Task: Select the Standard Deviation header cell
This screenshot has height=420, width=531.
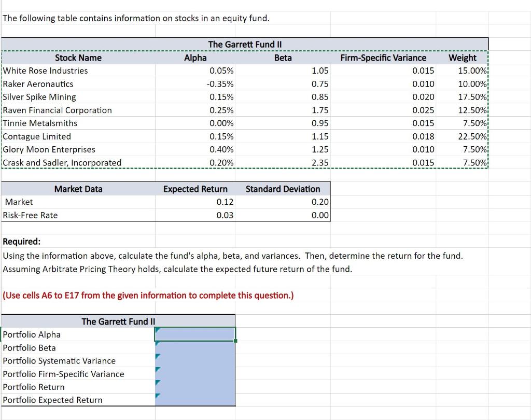Action: tap(283, 189)
